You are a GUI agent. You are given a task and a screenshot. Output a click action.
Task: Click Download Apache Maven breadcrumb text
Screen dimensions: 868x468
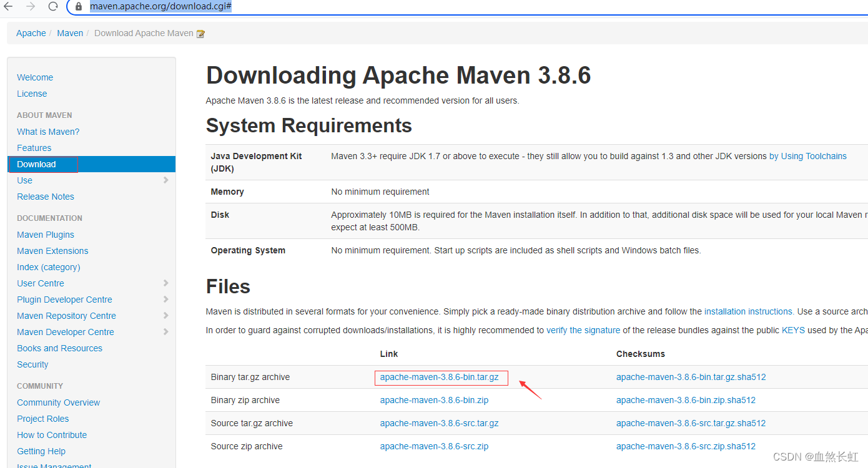point(144,33)
